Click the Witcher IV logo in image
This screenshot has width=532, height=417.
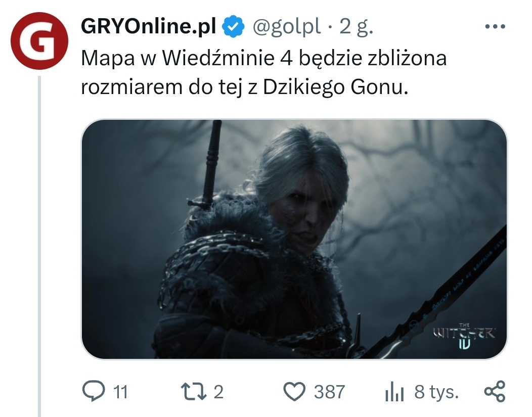464,336
